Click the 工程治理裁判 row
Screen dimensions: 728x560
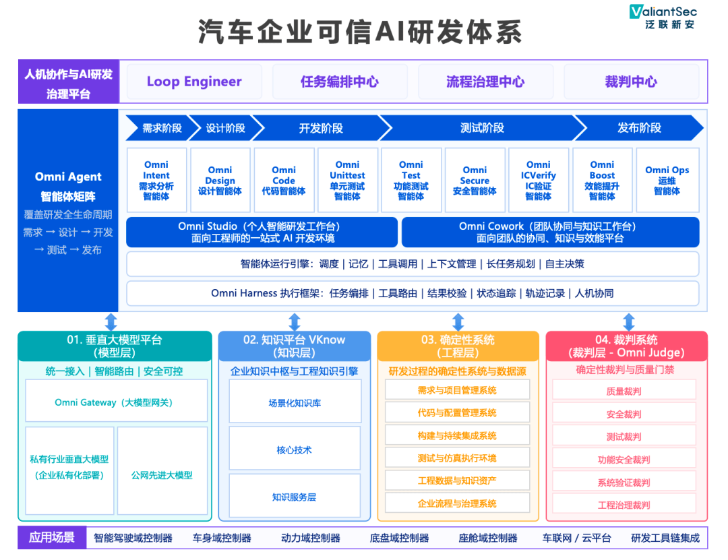click(x=624, y=504)
